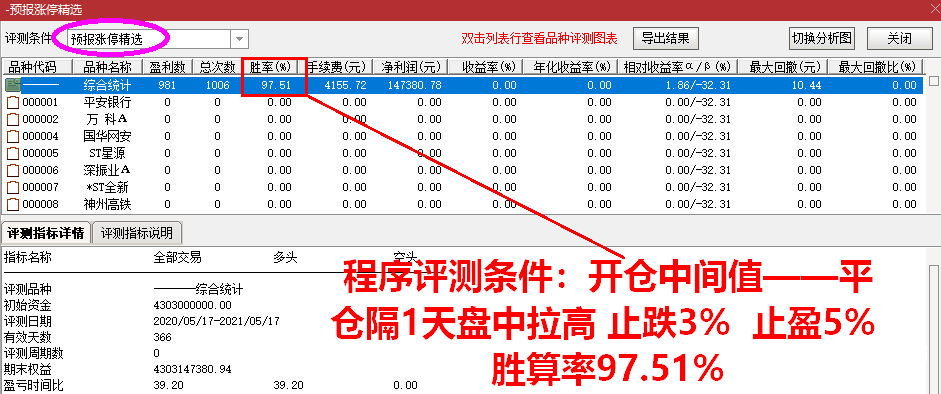Click the 10.44 max drawdown cell
Image resolution: width=941 pixels, height=394 pixels.
pyautogui.click(x=807, y=85)
